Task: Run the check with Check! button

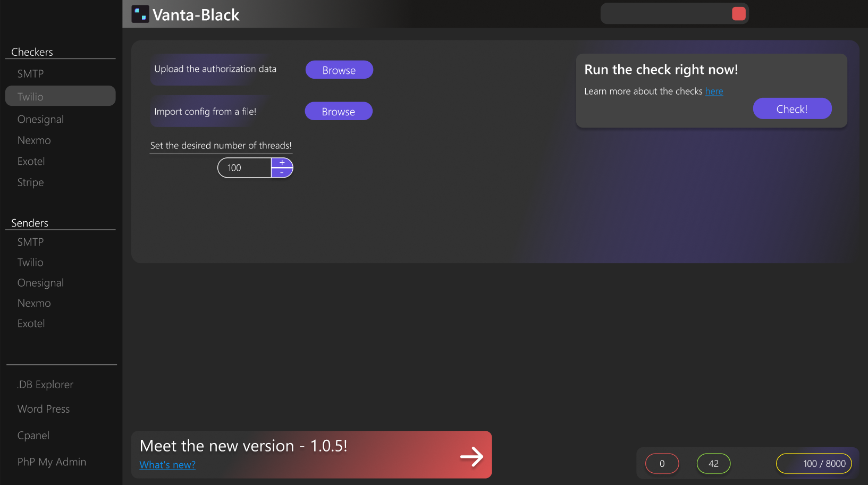Action: click(792, 108)
